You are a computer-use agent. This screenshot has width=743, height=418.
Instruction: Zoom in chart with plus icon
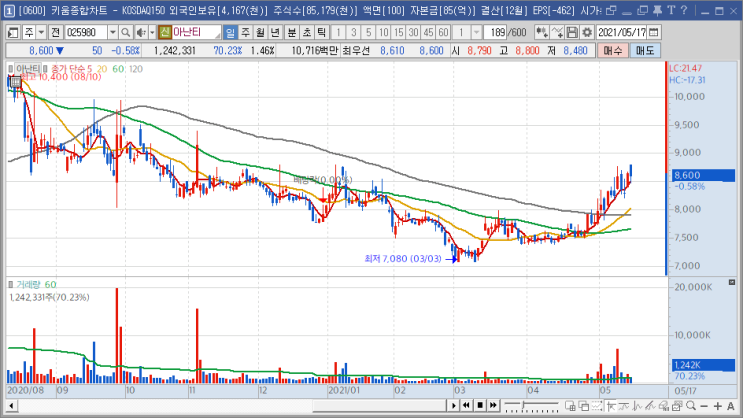coord(717,406)
